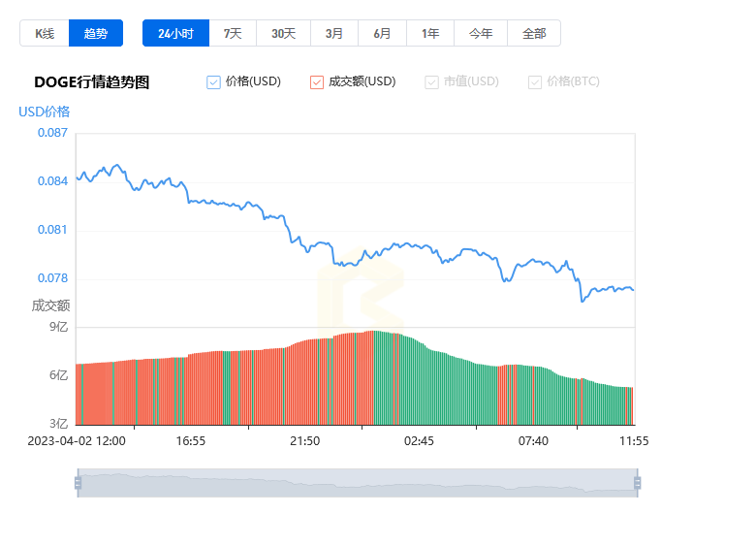Viewport: 756px width, 546px height.
Task: Show the 7天 time range
Action: tap(233, 33)
